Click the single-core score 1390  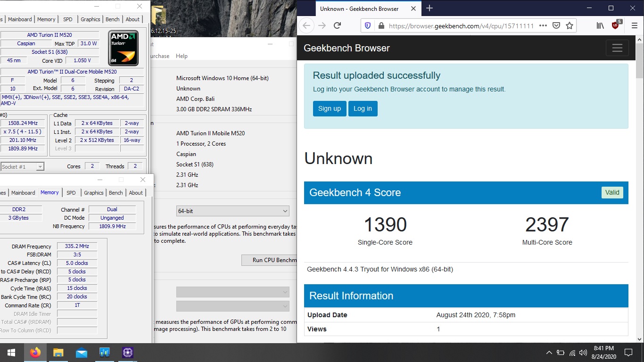(385, 225)
